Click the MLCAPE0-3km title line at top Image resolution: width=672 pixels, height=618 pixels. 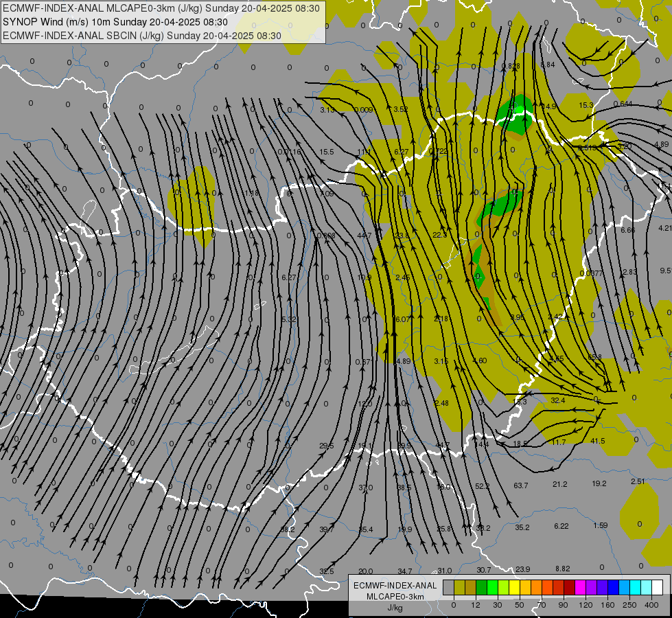coord(161,8)
